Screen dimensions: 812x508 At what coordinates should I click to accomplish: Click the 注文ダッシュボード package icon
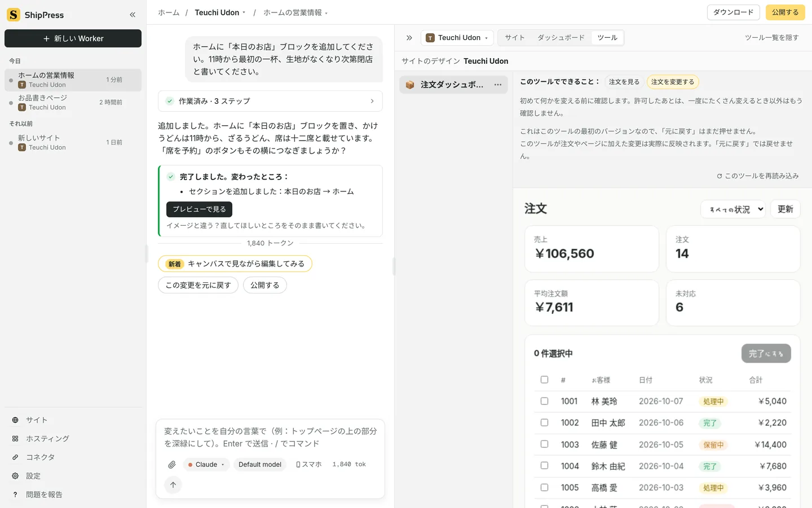point(410,85)
